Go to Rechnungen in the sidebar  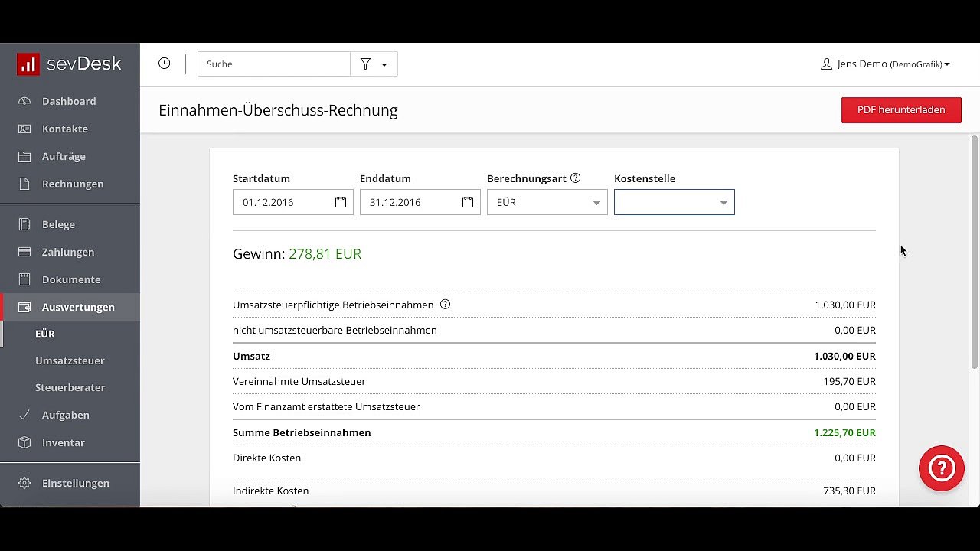[73, 184]
